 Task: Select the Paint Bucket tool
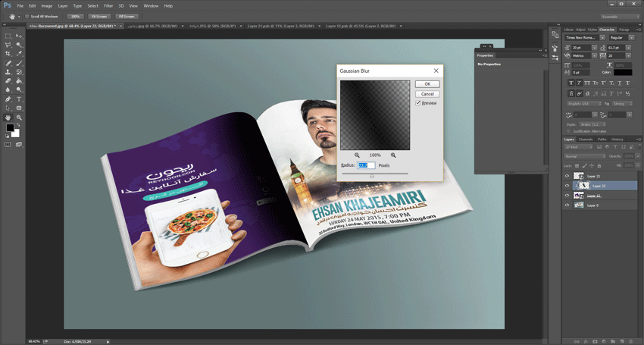click(x=19, y=81)
